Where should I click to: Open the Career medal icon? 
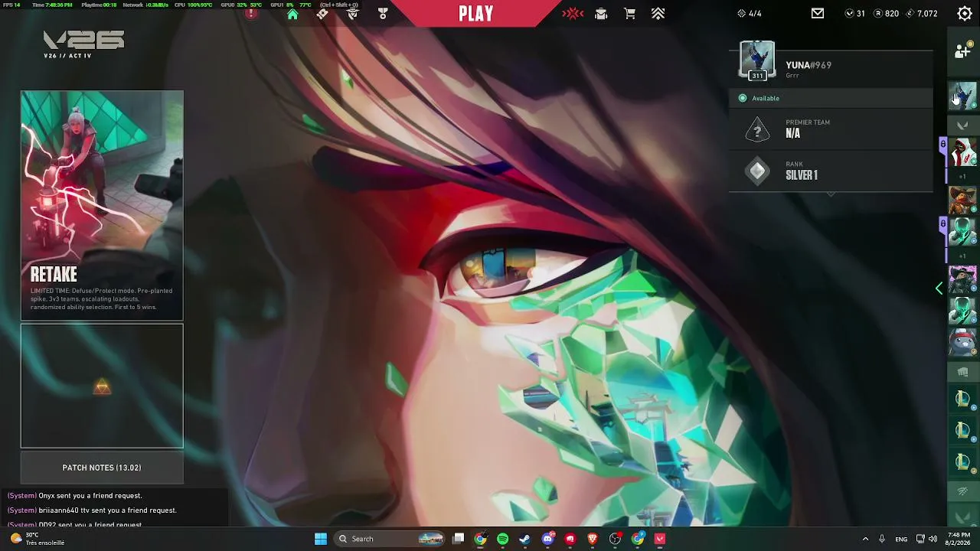tap(383, 14)
